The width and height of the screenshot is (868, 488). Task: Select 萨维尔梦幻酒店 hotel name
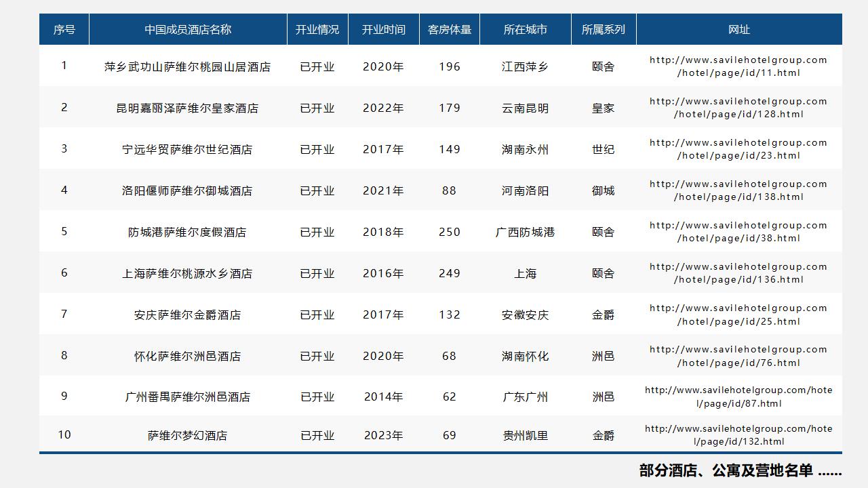point(187,436)
